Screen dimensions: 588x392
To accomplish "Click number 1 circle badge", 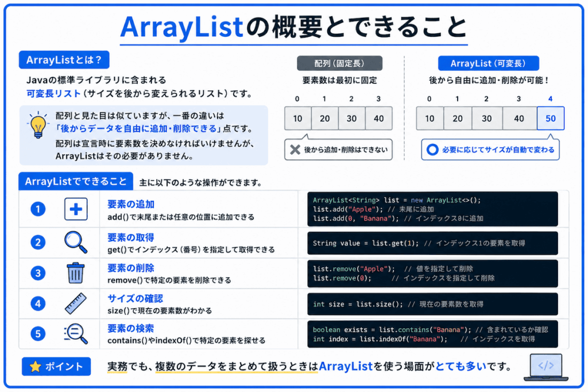I will [x=38, y=209].
